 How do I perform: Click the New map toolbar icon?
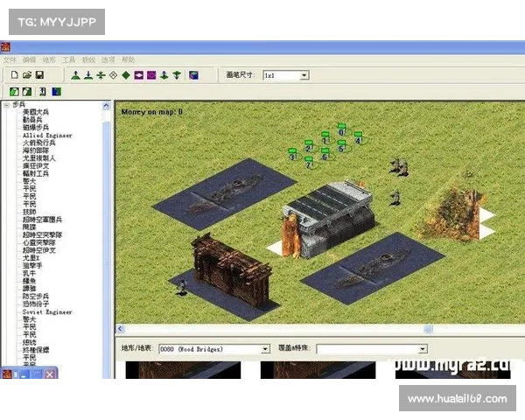point(15,75)
